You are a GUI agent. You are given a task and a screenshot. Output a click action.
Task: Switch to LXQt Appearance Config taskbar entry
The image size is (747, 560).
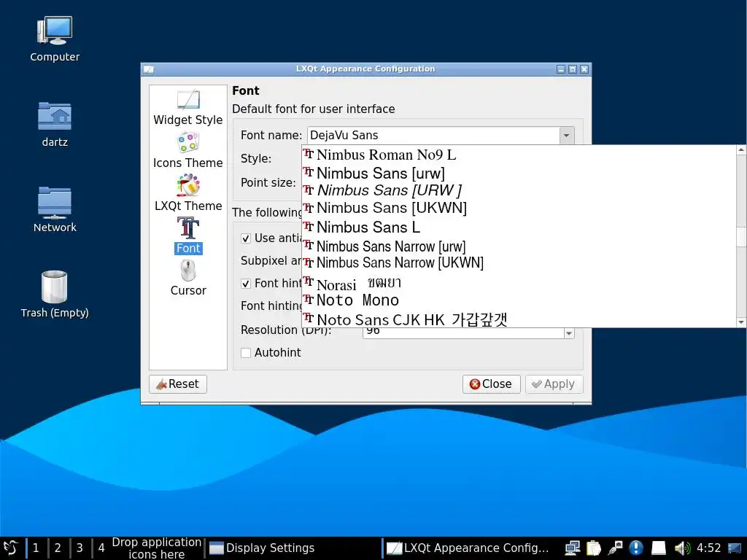[x=469, y=548]
